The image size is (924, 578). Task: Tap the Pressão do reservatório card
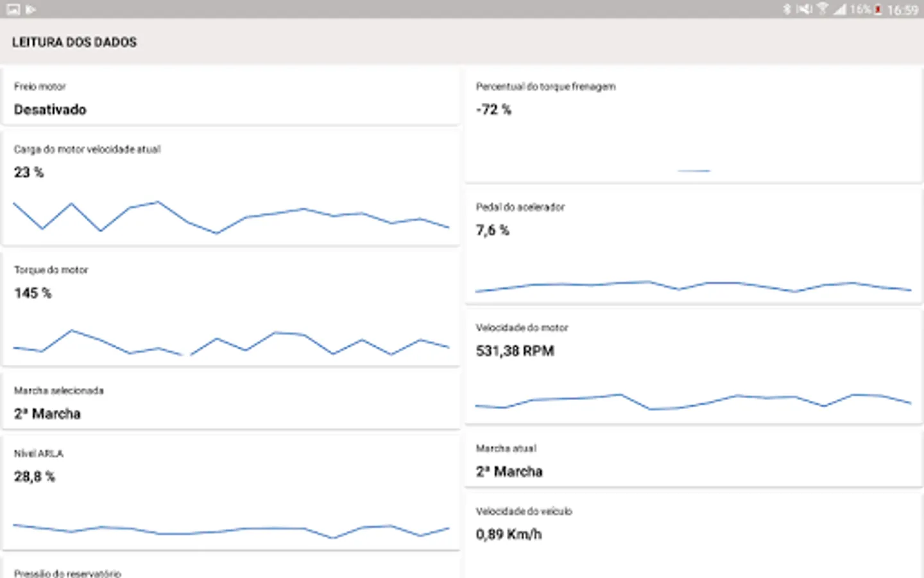231,572
